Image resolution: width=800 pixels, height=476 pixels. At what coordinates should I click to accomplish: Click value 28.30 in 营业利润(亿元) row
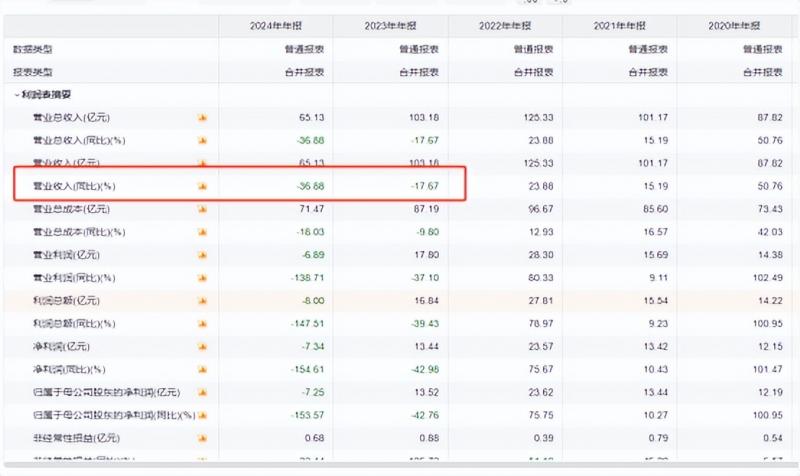pyautogui.click(x=541, y=255)
